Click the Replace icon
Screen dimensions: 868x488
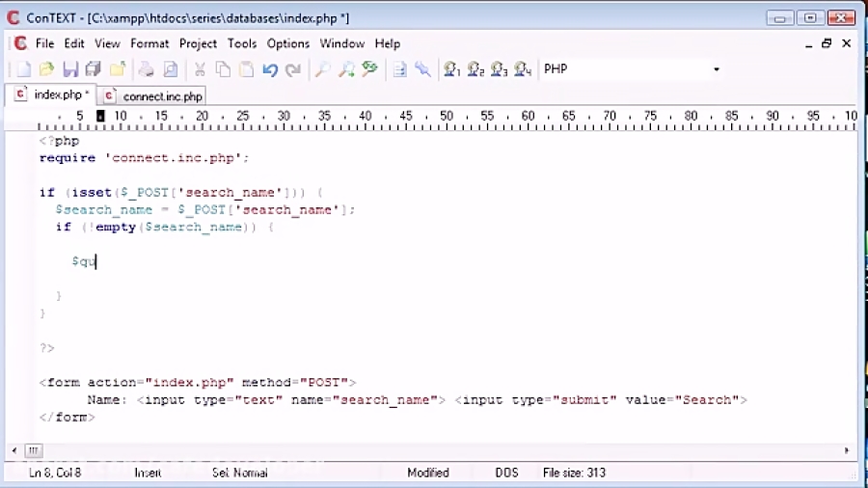pos(369,69)
